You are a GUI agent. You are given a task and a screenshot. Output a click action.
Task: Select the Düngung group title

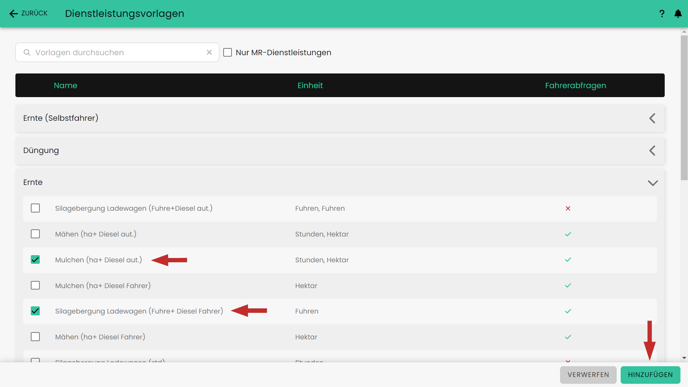[x=41, y=150]
